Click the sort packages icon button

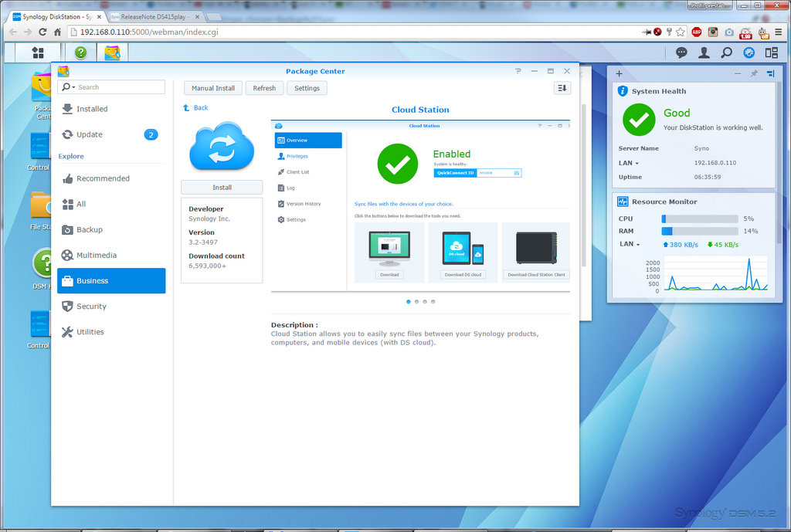pyautogui.click(x=562, y=88)
